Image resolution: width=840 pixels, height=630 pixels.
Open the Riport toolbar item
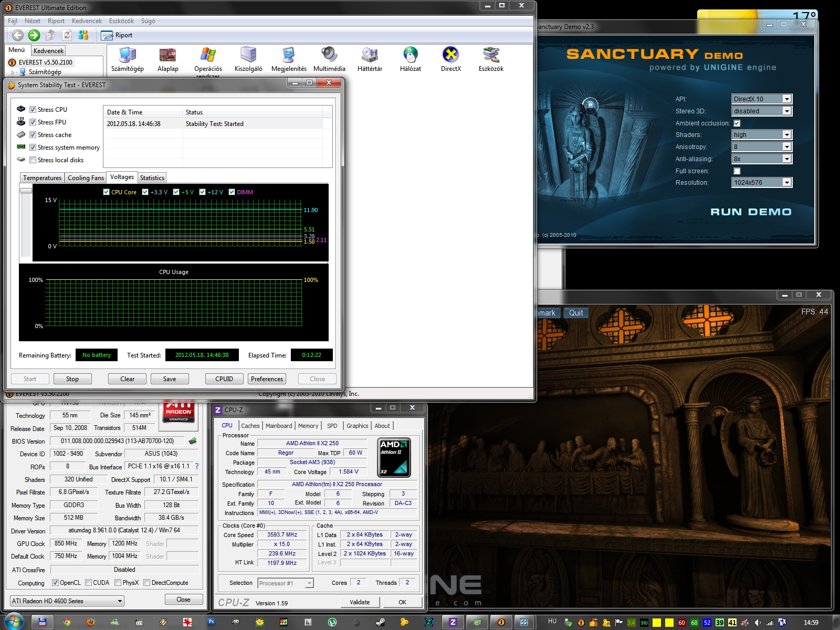pyautogui.click(x=117, y=35)
